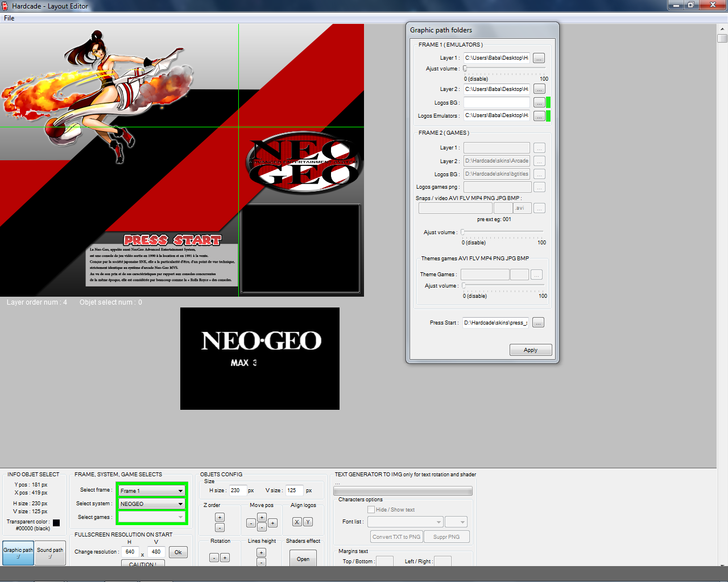The height and width of the screenshot is (582, 728).
Task: Click the H size input field
Action: [237, 490]
